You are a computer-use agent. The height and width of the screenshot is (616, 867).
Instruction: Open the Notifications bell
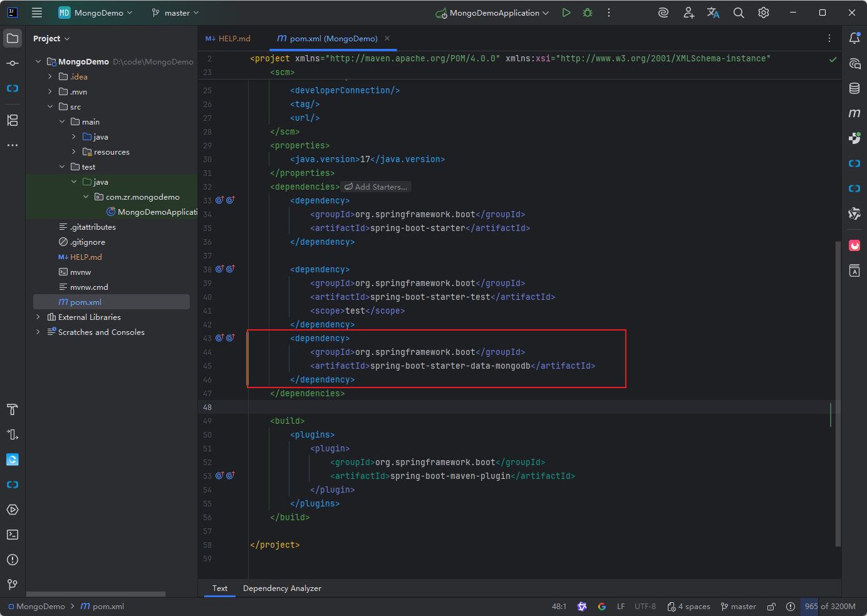(854, 38)
